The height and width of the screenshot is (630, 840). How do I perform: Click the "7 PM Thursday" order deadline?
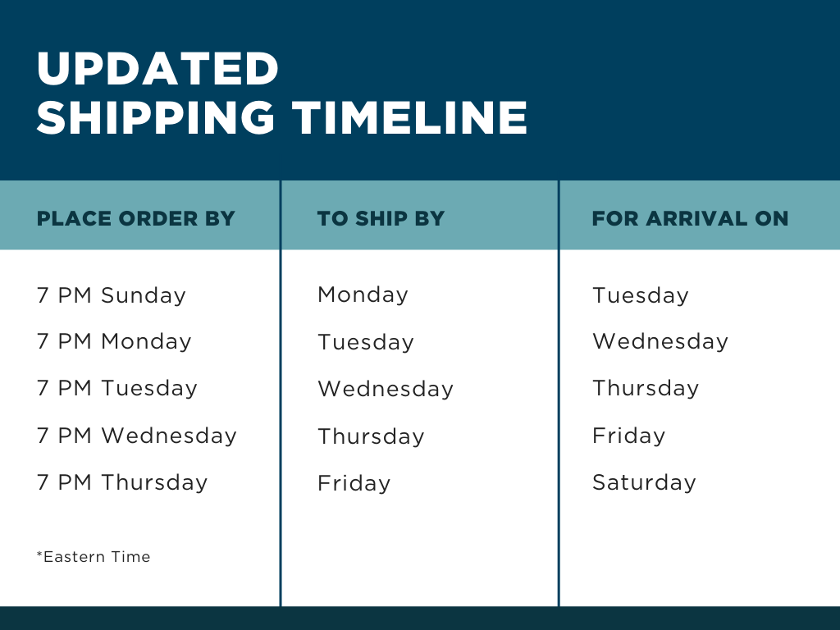pos(122,482)
